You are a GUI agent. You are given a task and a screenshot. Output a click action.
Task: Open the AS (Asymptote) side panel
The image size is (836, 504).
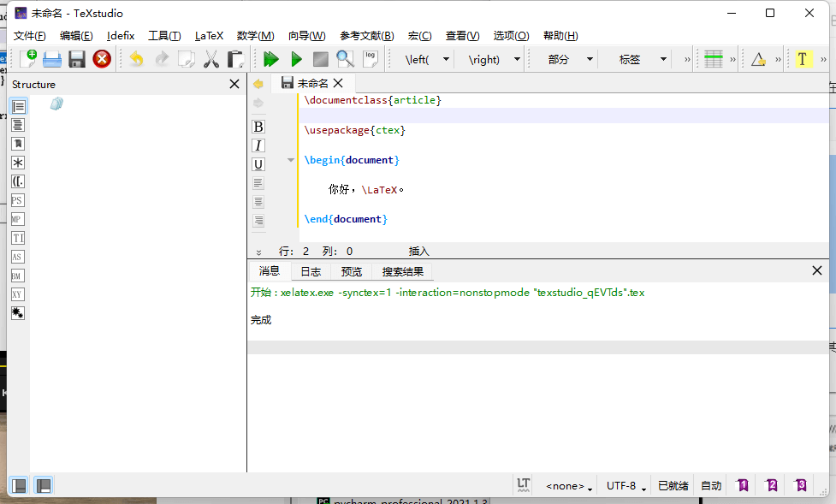[18, 257]
